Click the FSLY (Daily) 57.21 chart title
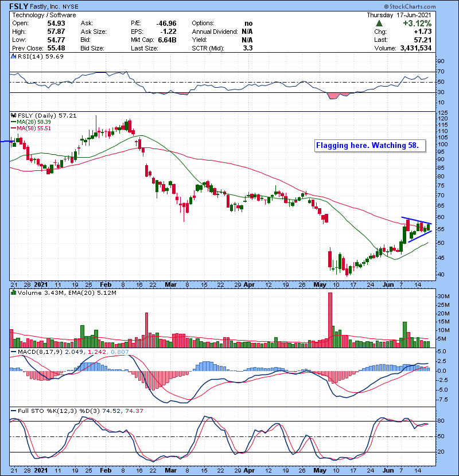This screenshot has width=459, height=476. tap(47, 115)
